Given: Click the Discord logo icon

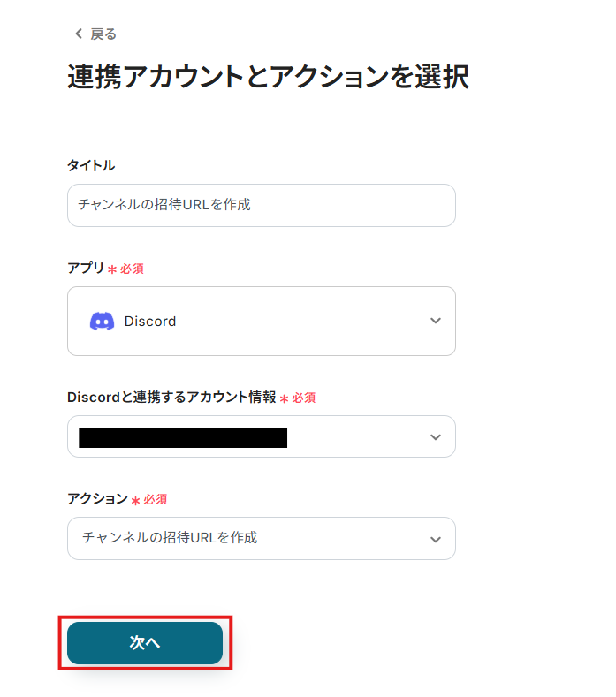Looking at the screenshot, I should (x=102, y=322).
